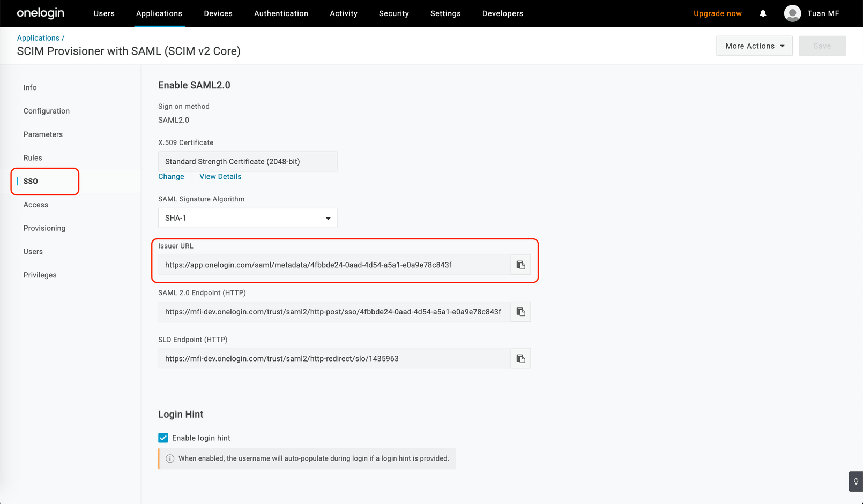Open the Devices menu
863x504 pixels.
218,13
